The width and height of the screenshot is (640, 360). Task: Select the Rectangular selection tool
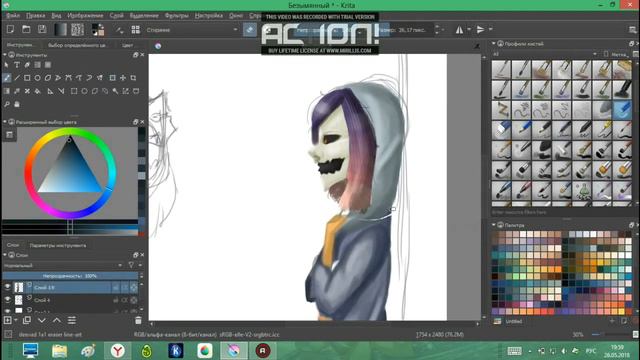74,91
